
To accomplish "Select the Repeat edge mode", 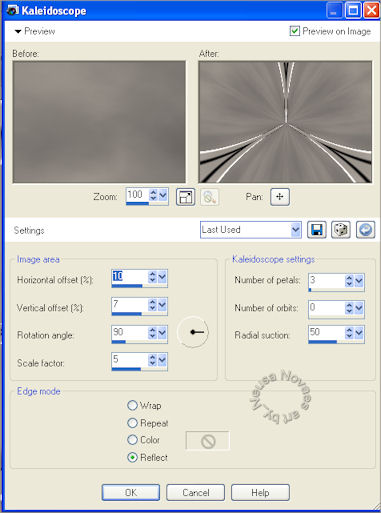I will tap(132, 423).
